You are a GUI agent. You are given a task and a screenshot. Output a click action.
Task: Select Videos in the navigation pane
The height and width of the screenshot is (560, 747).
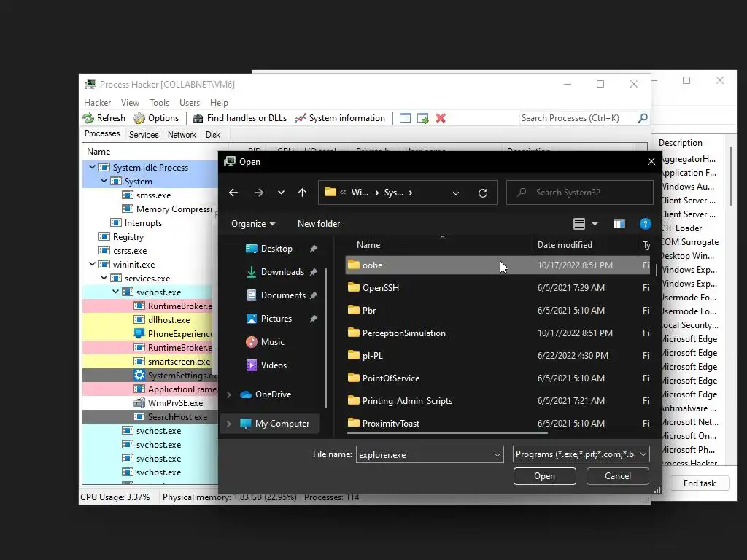point(274,365)
